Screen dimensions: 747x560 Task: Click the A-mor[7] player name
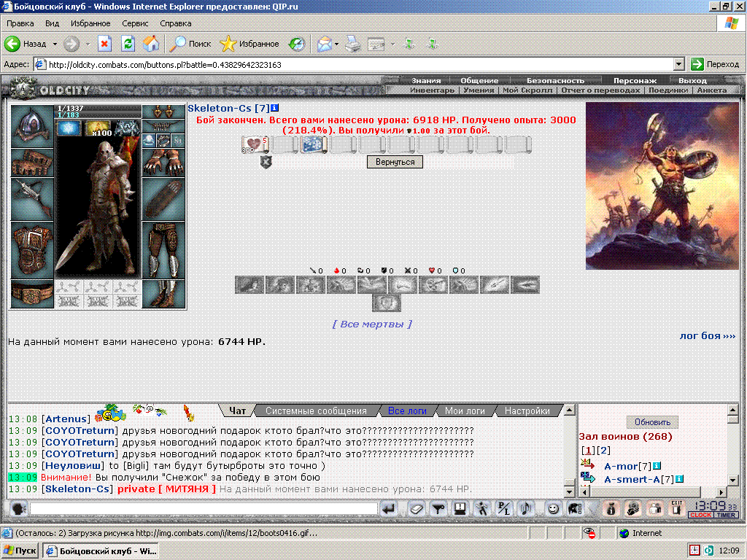pos(627,466)
